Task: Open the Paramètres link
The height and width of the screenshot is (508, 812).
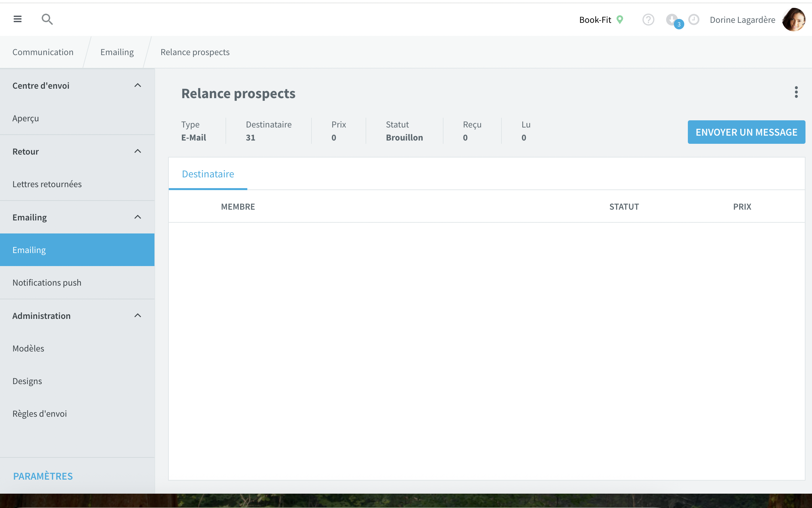Action: tap(43, 476)
